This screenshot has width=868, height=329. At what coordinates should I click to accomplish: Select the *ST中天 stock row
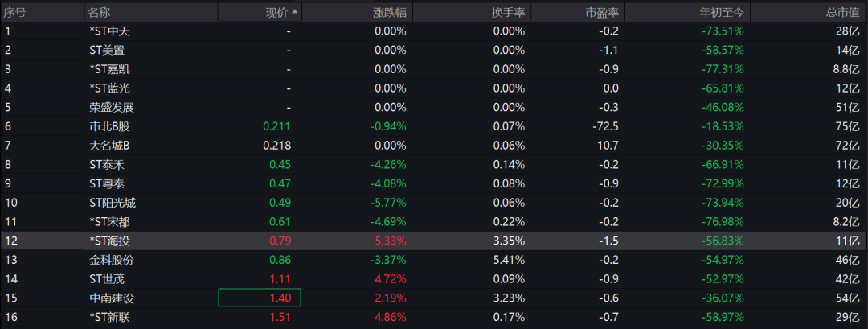(434, 31)
